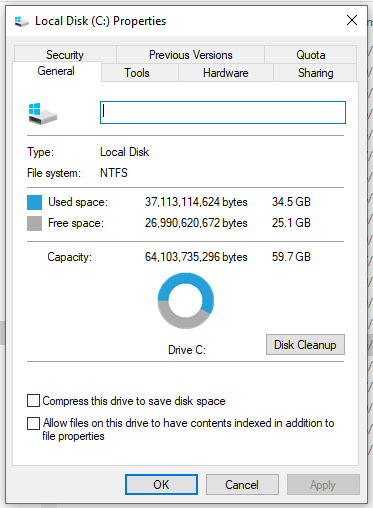Click the drive icon in title bar

[22, 22]
